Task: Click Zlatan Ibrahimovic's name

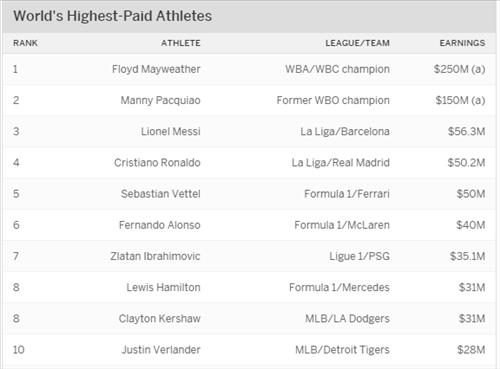Action: pyautogui.click(x=155, y=256)
